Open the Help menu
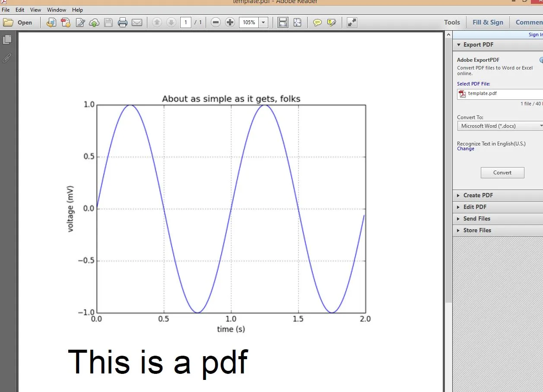The width and height of the screenshot is (543, 392). (77, 9)
